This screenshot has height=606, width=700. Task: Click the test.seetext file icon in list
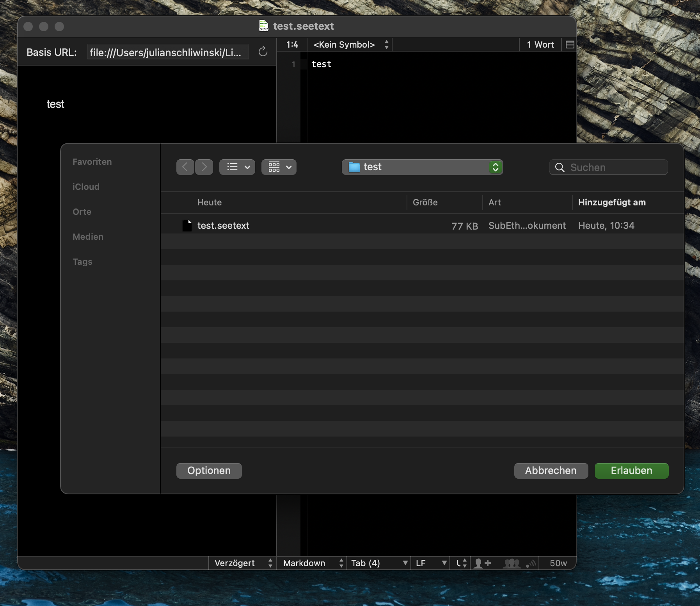tap(187, 225)
